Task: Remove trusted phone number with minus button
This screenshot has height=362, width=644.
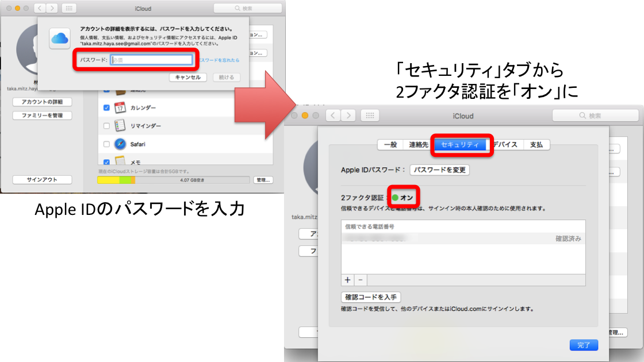Action: [x=361, y=280]
